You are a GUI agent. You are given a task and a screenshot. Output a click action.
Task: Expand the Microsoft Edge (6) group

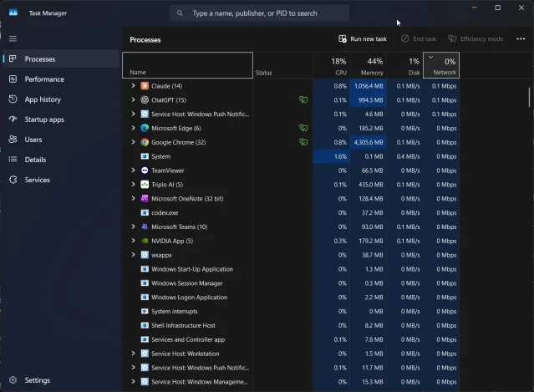point(133,128)
